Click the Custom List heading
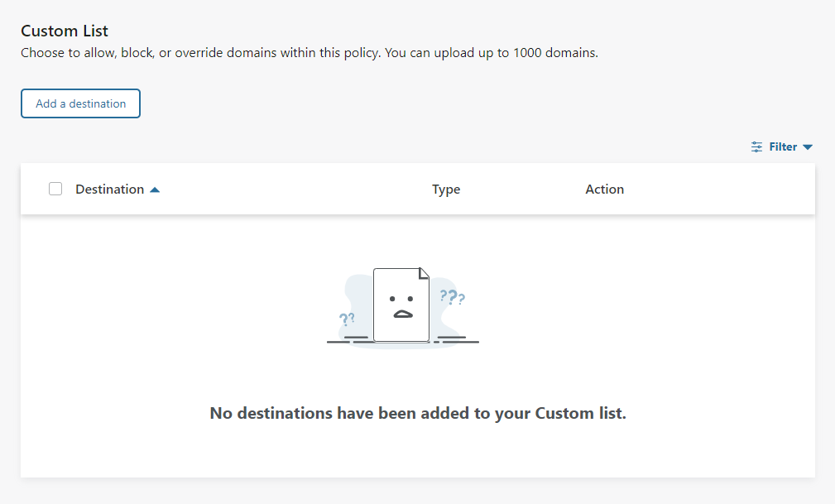 (65, 31)
